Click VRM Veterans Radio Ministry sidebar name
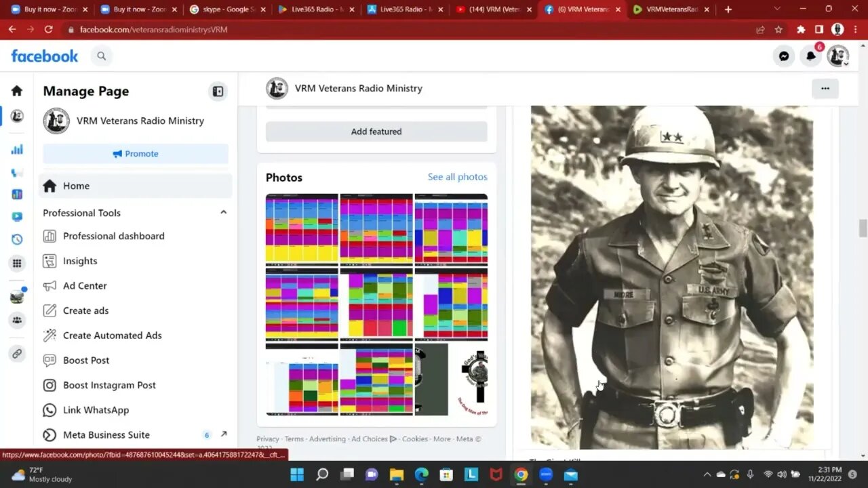 click(x=140, y=121)
